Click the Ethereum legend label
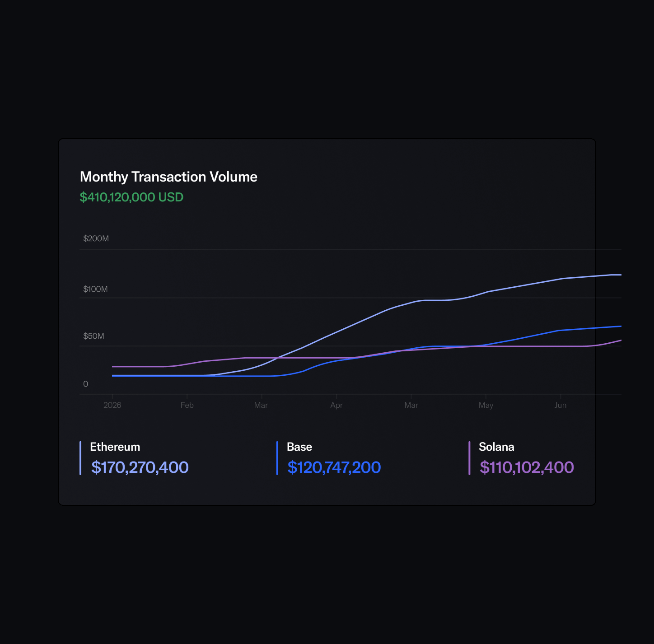This screenshot has width=654, height=644. pos(115,447)
